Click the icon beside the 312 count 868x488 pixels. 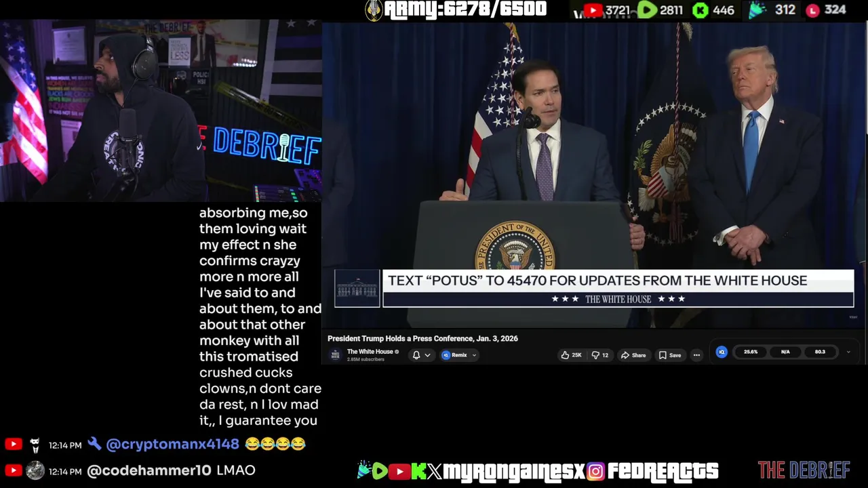pos(757,9)
